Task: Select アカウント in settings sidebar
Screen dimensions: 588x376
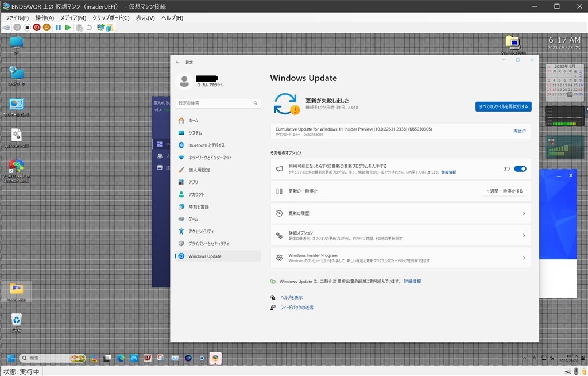Action: pos(218,194)
